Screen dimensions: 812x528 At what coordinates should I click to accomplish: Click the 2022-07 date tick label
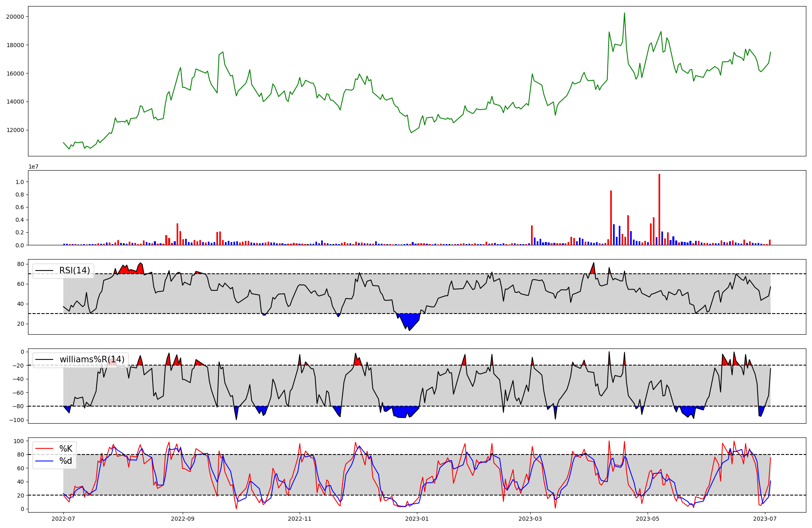pyautogui.click(x=63, y=519)
